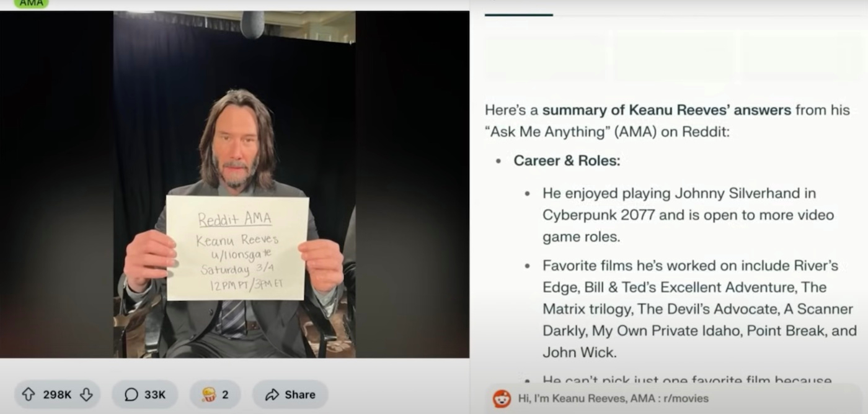
Task: Click the Career & Roles heading
Action: pos(567,161)
